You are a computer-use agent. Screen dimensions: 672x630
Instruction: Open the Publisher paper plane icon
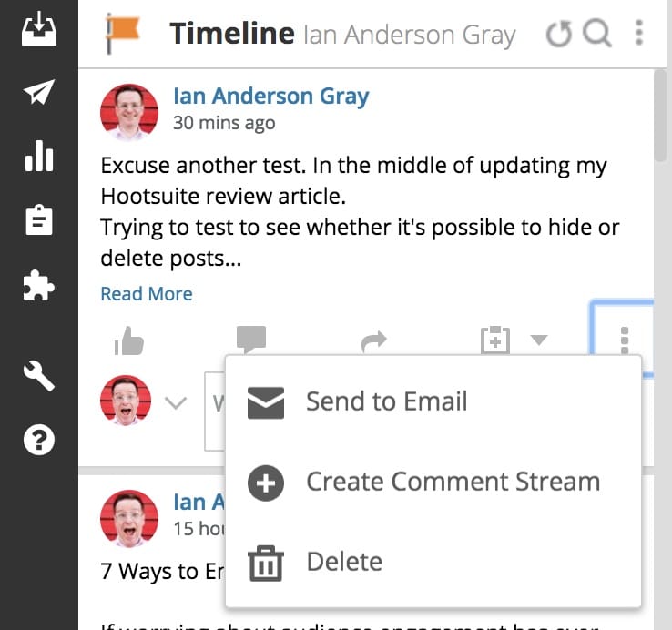click(39, 92)
